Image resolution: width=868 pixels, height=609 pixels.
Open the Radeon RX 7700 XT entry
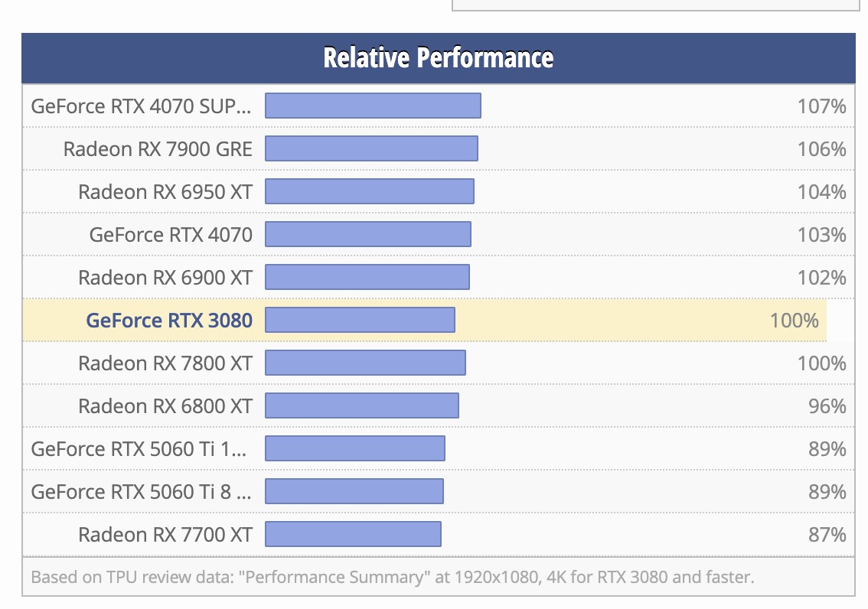pos(165,534)
